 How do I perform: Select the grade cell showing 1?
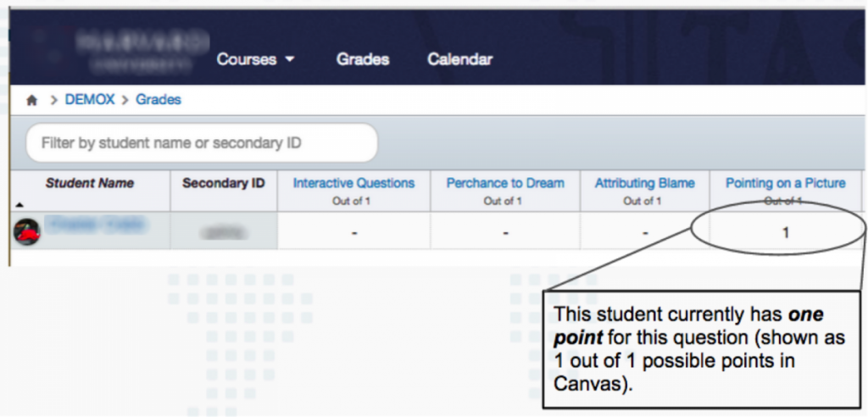785,231
